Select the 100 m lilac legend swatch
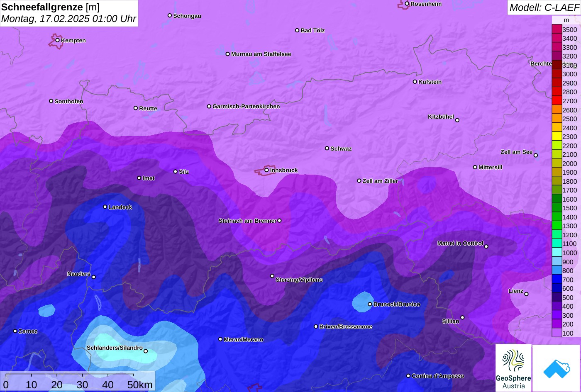Image resolution: width=581 pixels, height=392 pixels. (x=557, y=333)
